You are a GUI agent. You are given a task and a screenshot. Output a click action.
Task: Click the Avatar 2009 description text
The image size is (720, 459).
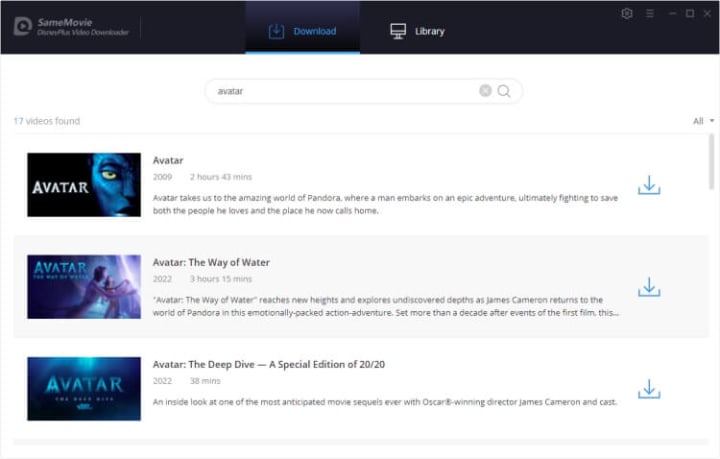pos(385,204)
